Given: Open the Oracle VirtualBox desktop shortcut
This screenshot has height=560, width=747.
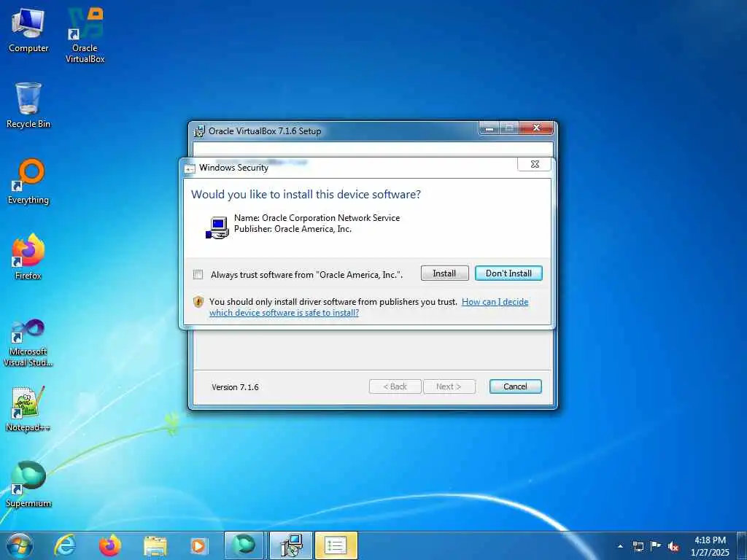Looking at the screenshot, I should coord(85,35).
